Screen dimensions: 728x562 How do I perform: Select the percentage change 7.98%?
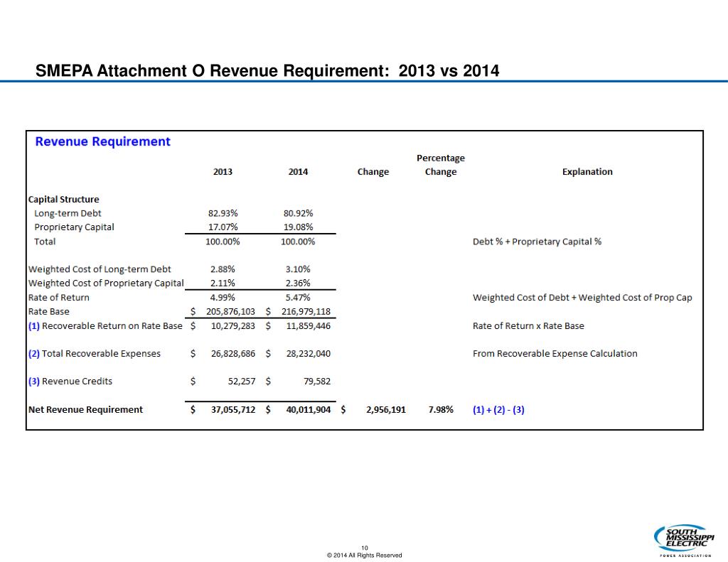441,410
